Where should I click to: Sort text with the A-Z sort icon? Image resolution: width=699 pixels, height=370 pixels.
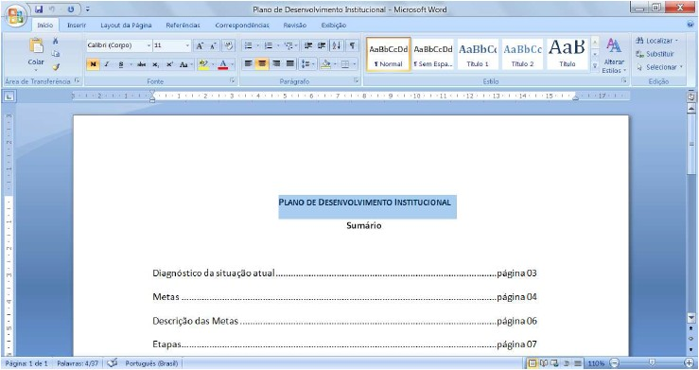[337, 45]
